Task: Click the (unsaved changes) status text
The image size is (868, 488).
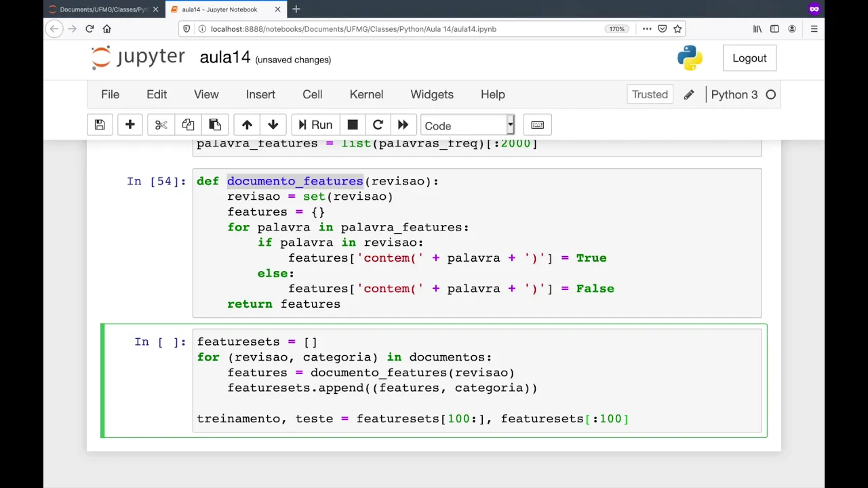Action: [293, 60]
